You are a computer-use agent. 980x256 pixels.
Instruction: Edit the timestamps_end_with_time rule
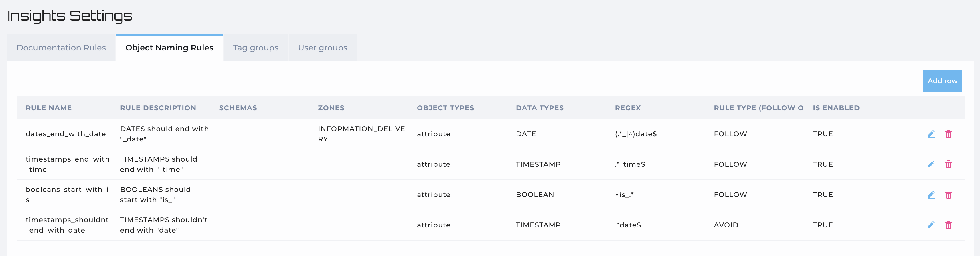coord(931,164)
